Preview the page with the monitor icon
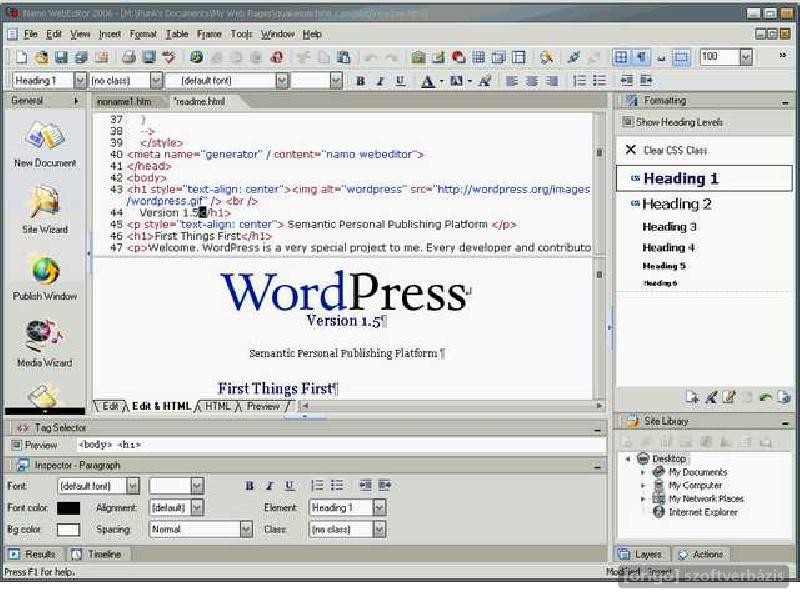The image size is (800, 600). point(149,57)
